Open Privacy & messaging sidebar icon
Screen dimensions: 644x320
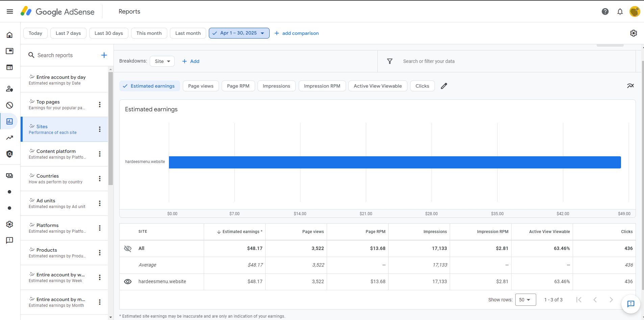[x=9, y=89]
